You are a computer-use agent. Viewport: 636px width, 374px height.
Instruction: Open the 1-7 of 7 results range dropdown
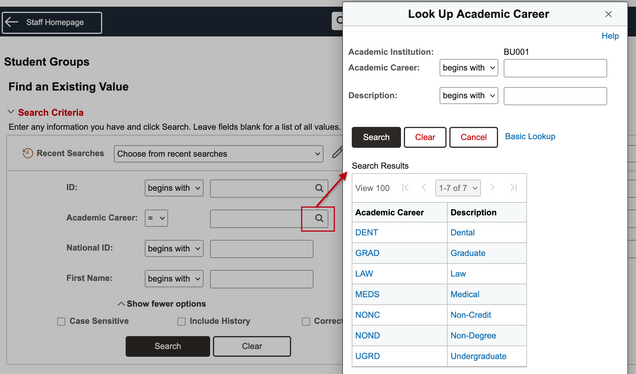(458, 188)
